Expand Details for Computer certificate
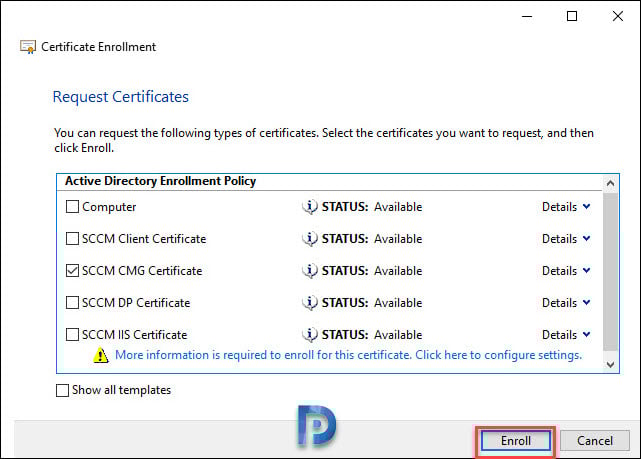 [566, 207]
